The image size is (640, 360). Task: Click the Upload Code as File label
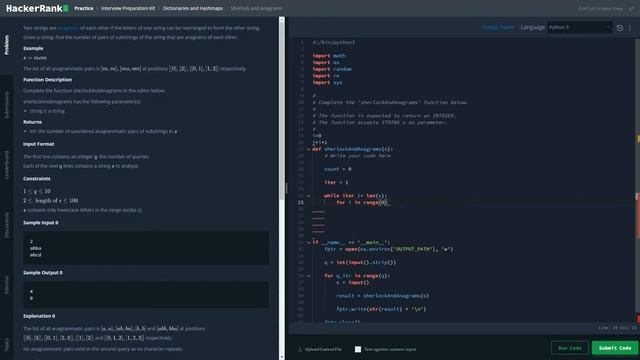[x=323, y=349]
